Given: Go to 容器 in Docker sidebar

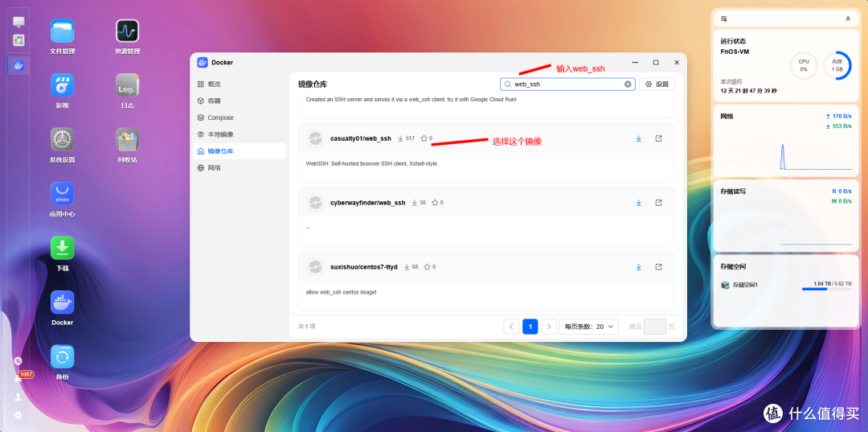Looking at the screenshot, I should pos(240,101).
